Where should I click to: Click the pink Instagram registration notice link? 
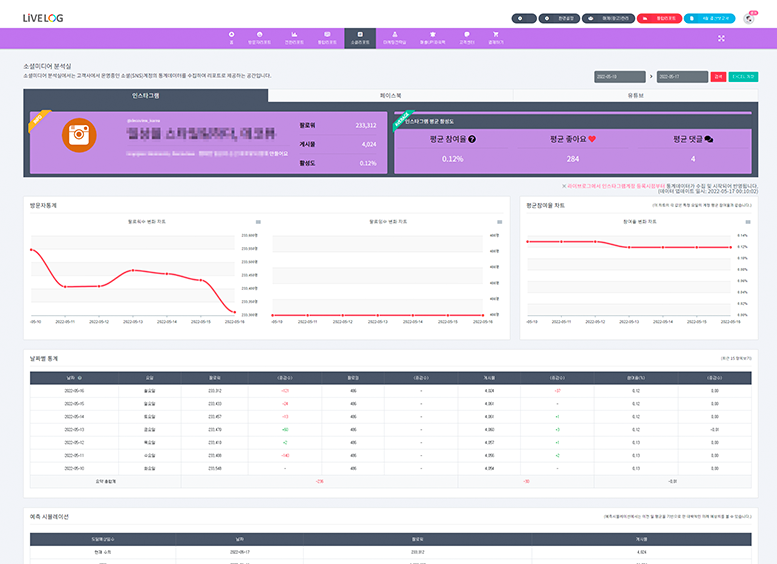(616, 186)
